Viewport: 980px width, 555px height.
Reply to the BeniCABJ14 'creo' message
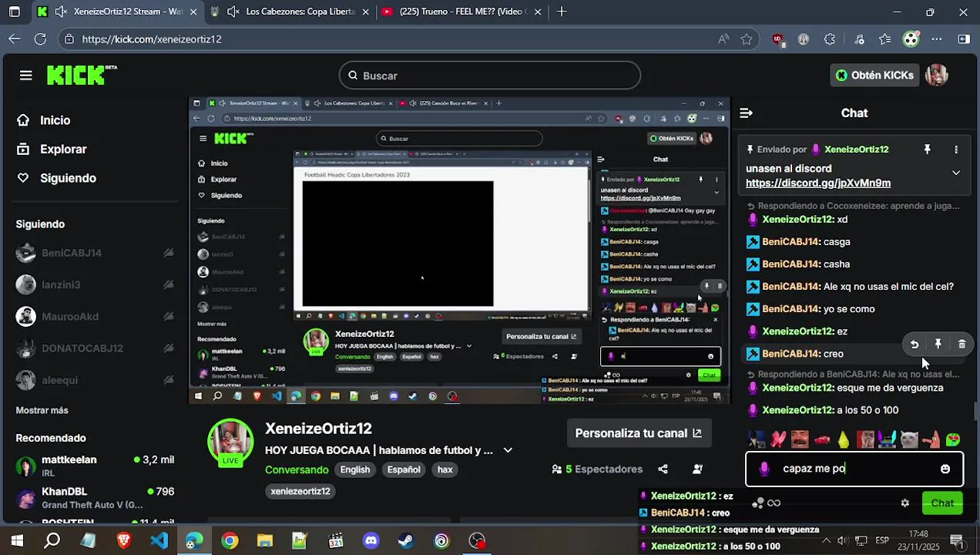point(915,345)
